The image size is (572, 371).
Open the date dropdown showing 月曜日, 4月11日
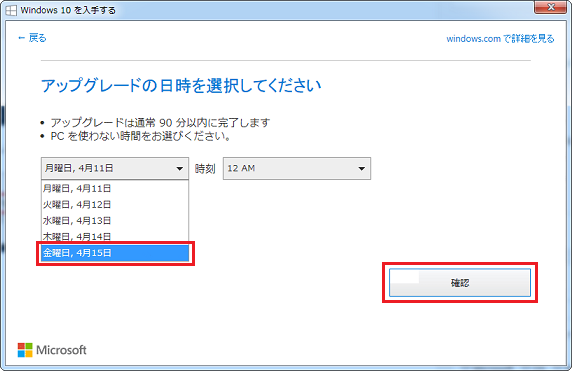click(x=115, y=169)
